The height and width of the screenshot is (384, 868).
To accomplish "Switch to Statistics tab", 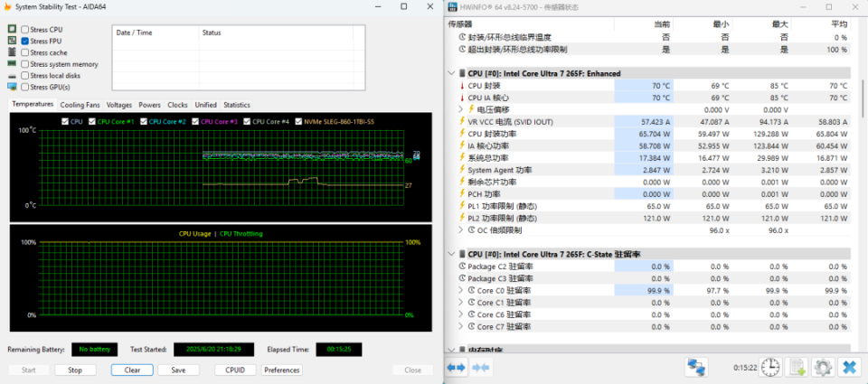I will [236, 105].
